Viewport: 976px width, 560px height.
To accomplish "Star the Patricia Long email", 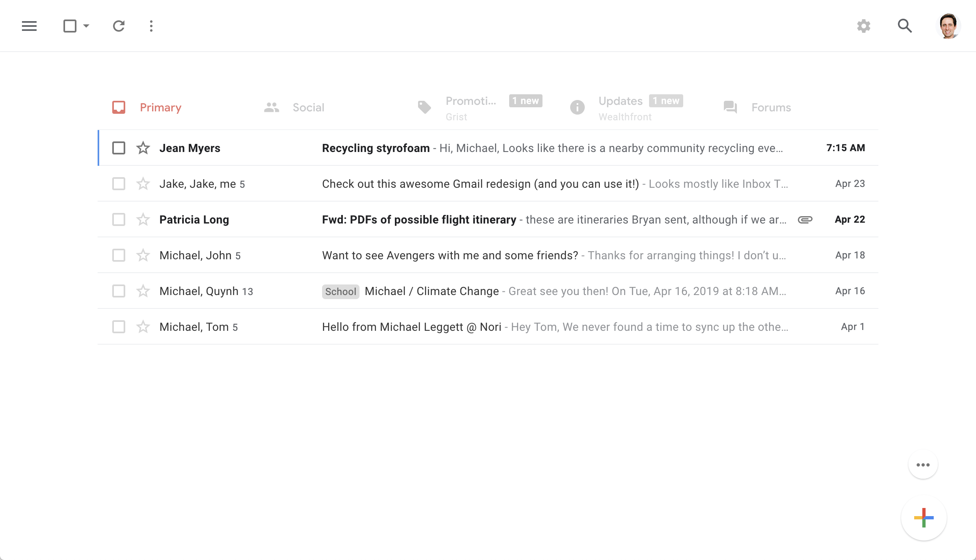I will (x=143, y=219).
